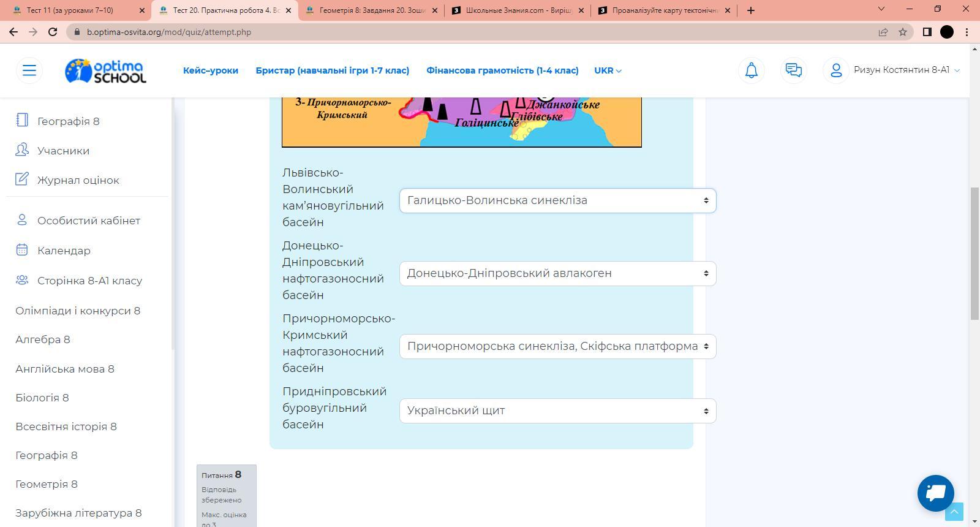Click Календар in the sidebar
The width and height of the screenshot is (980, 527).
point(64,251)
